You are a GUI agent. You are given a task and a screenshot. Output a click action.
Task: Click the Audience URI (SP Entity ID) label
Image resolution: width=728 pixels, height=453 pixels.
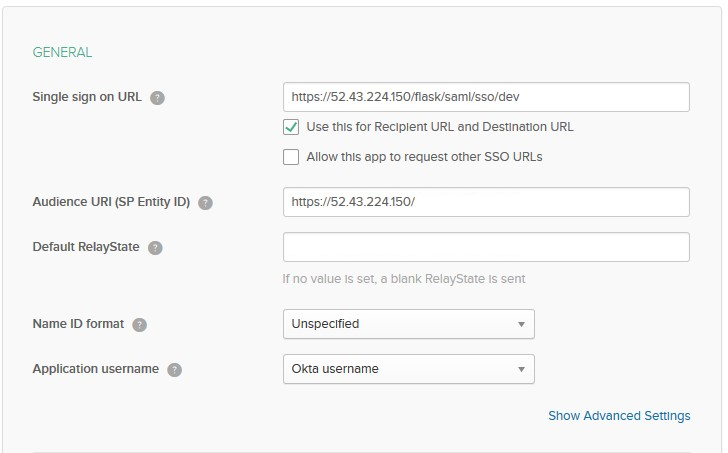point(111,202)
